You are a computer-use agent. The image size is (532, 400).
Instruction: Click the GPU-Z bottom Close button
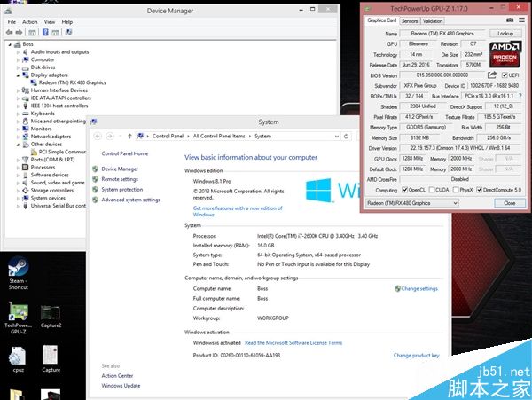click(510, 203)
